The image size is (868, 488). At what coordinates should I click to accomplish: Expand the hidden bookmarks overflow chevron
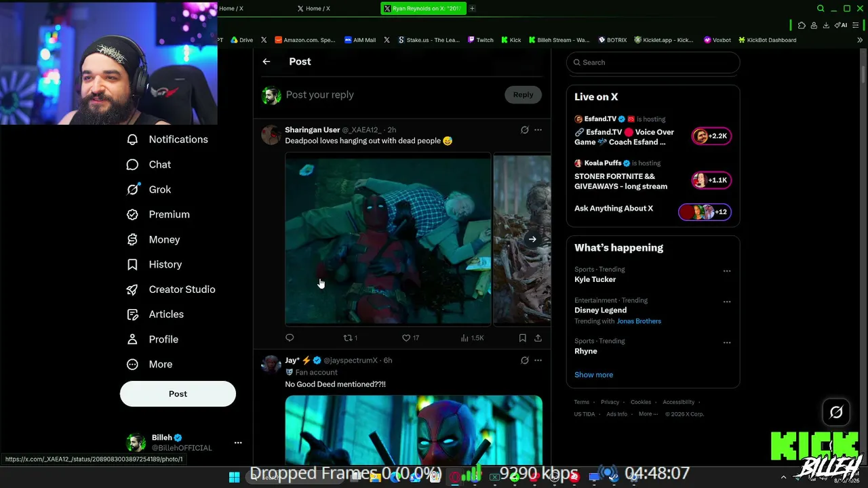pyautogui.click(x=860, y=40)
